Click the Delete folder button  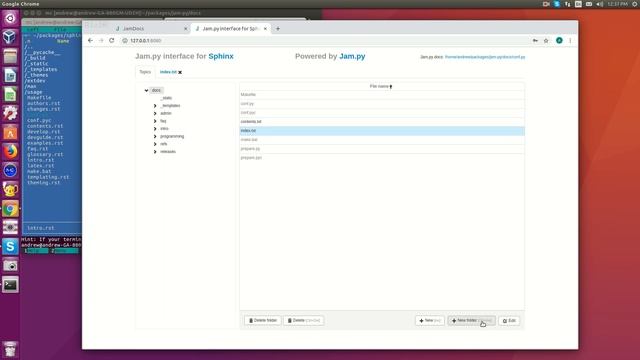263,320
